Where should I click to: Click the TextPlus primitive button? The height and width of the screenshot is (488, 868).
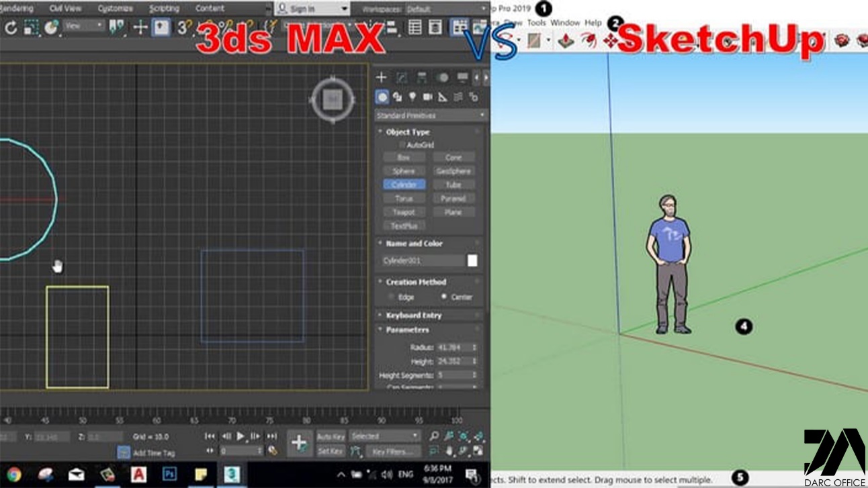point(404,226)
